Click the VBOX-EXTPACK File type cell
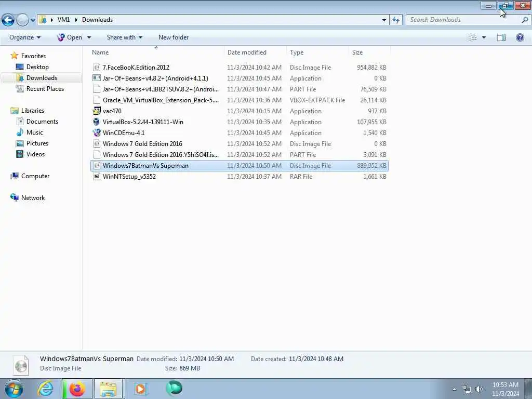Image resolution: width=532 pixels, height=399 pixels. coord(317,100)
